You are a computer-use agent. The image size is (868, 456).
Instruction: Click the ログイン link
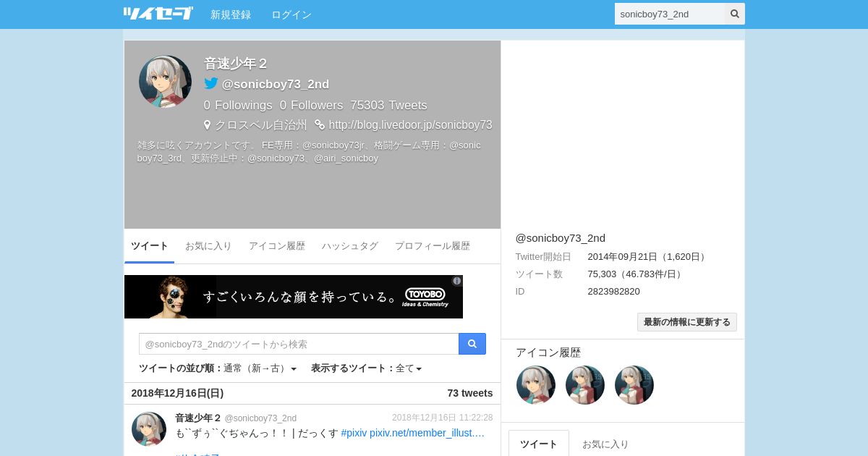pyautogui.click(x=292, y=14)
